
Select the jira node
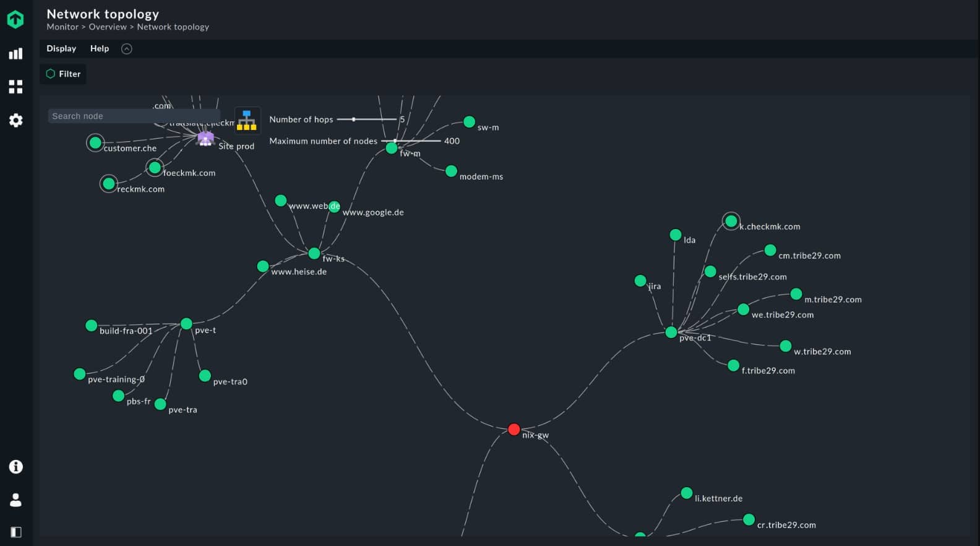[640, 281]
